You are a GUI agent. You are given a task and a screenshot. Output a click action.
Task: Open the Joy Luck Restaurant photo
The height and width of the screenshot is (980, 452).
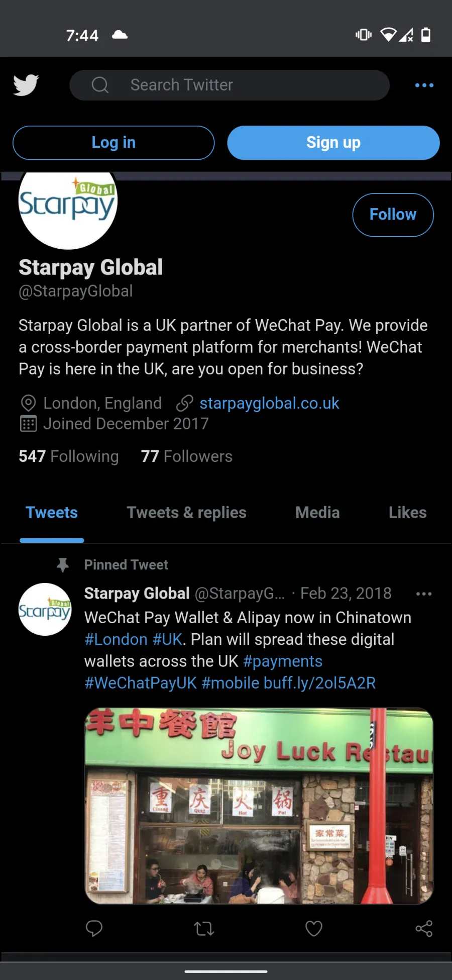coord(259,806)
